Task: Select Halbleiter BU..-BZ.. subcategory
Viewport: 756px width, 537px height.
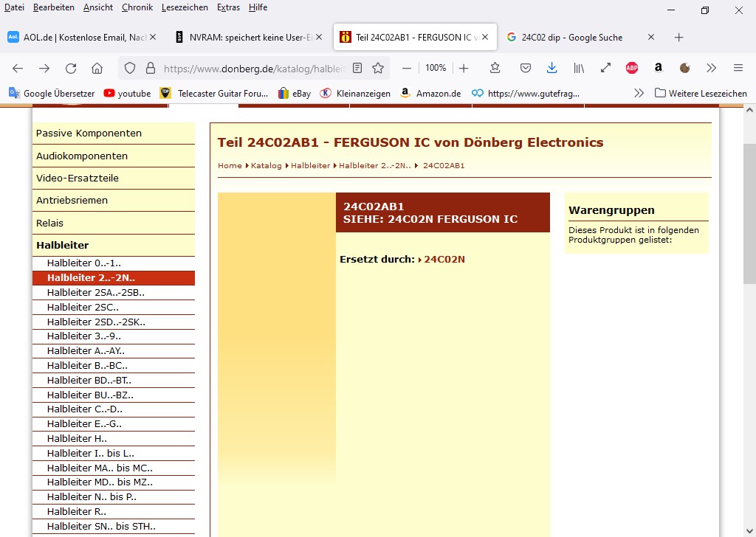Action: pos(113,395)
